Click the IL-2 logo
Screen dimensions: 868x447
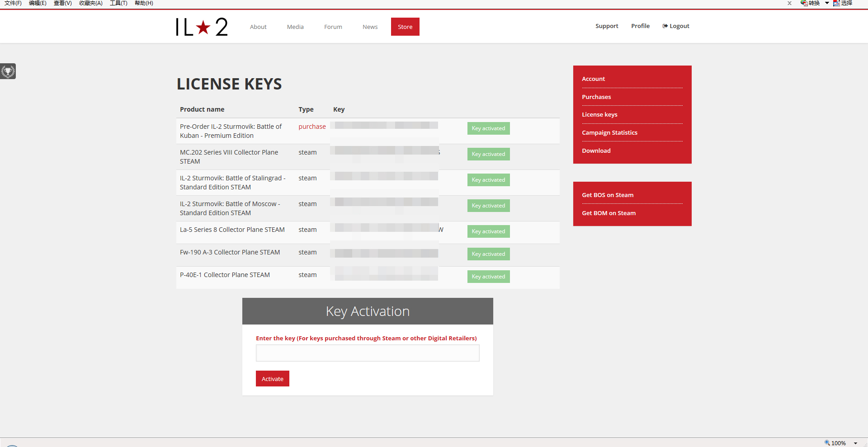point(202,27)
